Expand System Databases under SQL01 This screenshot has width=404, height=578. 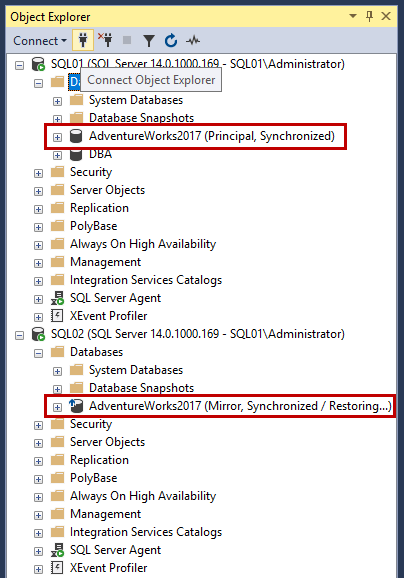(x=57, y=101)
